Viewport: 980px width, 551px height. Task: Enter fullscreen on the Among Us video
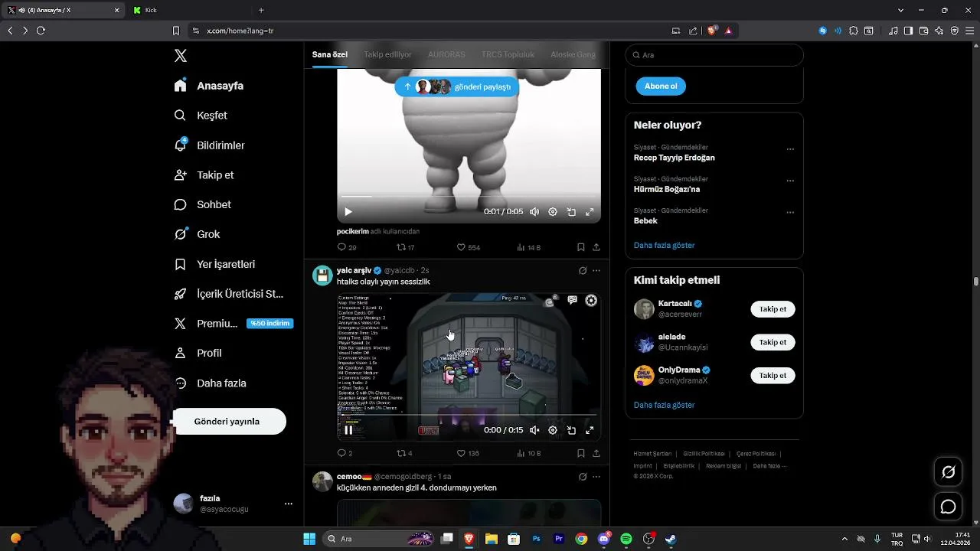(x=590, y=430)
